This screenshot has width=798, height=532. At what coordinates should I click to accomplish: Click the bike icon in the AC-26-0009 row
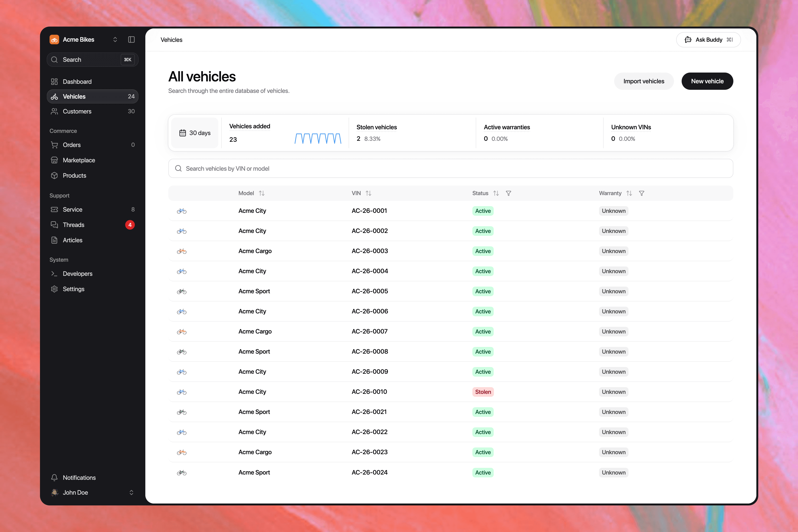tap(181, 372)
